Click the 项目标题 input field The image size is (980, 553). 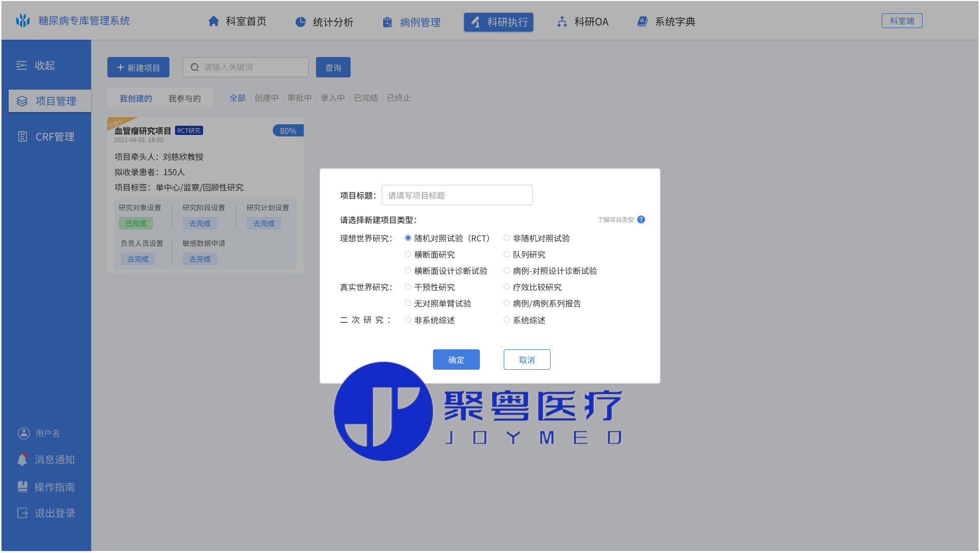[x=457, y=196]
